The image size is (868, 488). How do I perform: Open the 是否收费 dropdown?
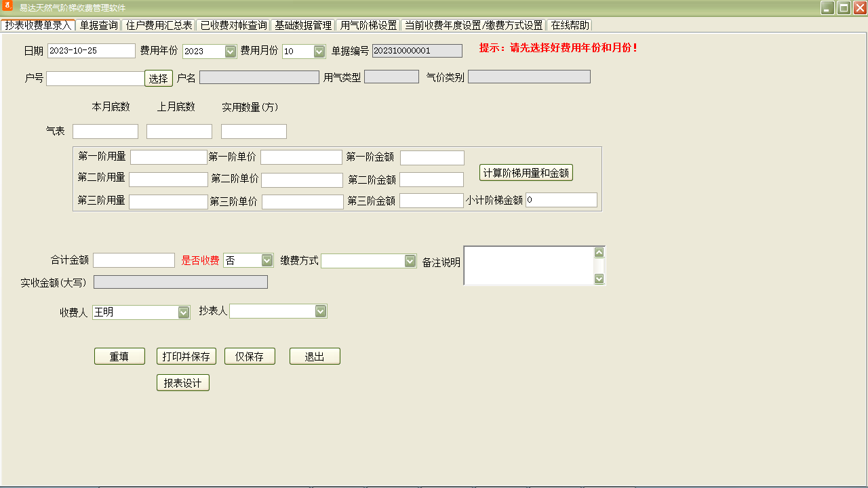click(267, 260)
